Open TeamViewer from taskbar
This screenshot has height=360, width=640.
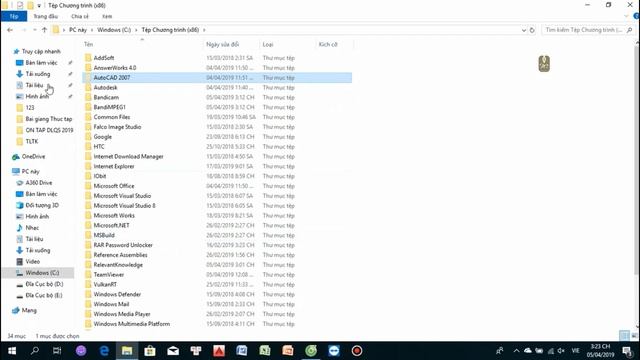pos(334,351)
